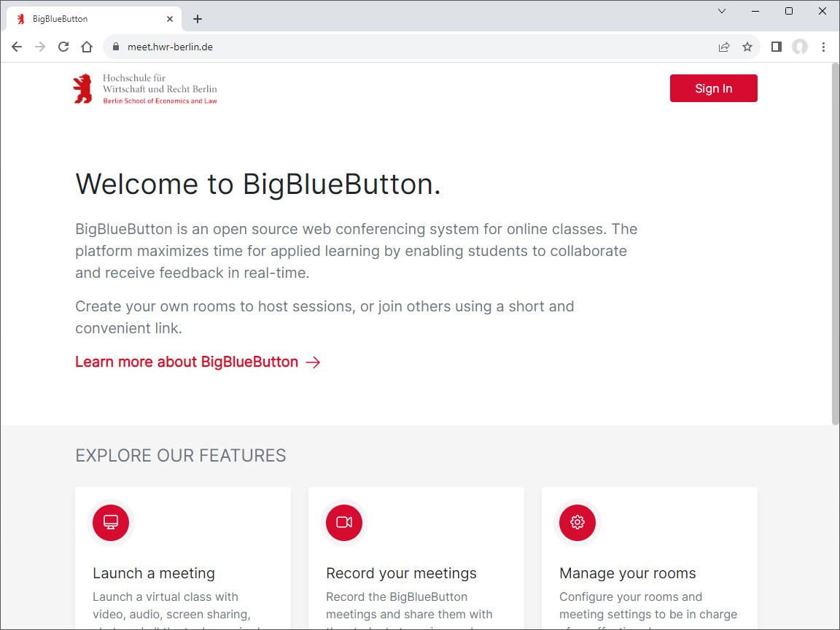The height and width of the screenshot is (630, 840).
Task: Click the lock icon in the address bar
Action: 114,46
